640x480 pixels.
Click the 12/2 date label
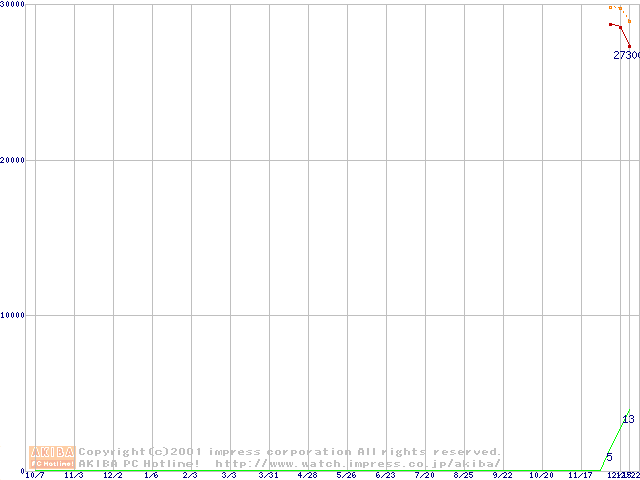(x=112, y=476)
